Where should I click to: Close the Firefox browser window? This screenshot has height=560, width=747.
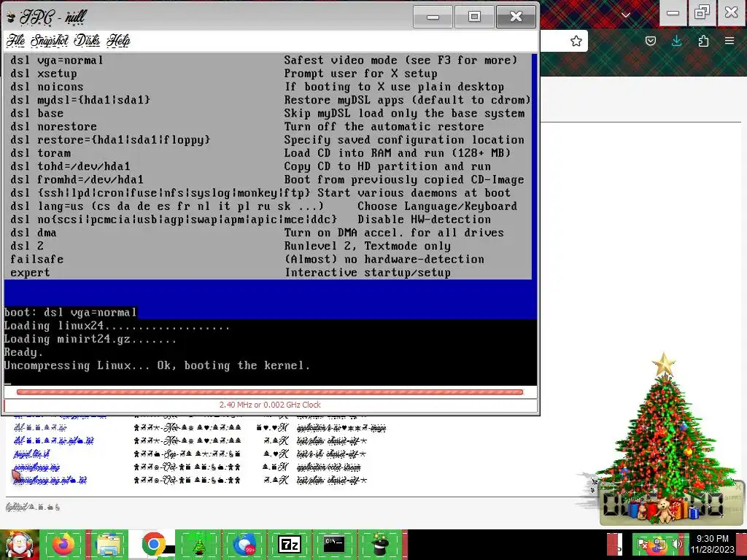tap(731, 13)
